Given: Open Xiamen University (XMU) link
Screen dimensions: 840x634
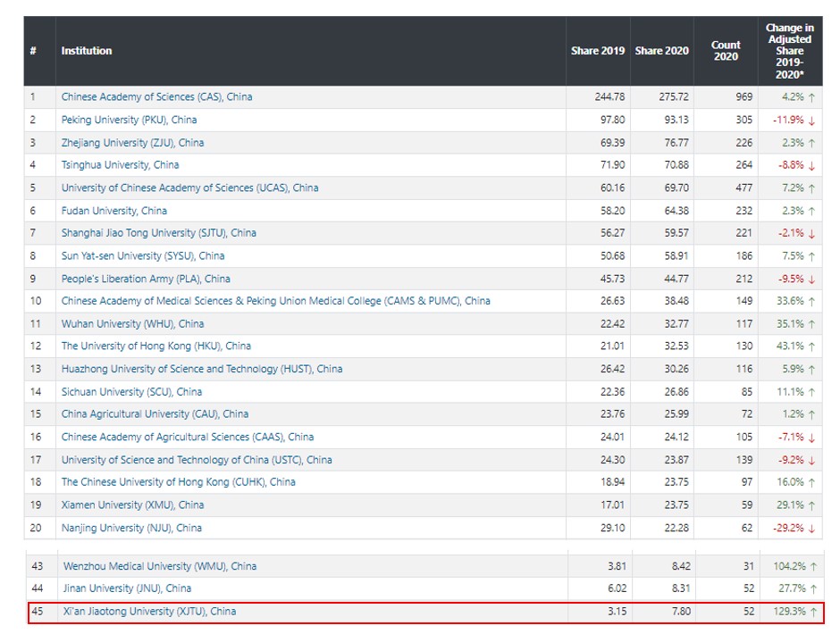Looking at the screenshot, I should click(x=132, y=505).
